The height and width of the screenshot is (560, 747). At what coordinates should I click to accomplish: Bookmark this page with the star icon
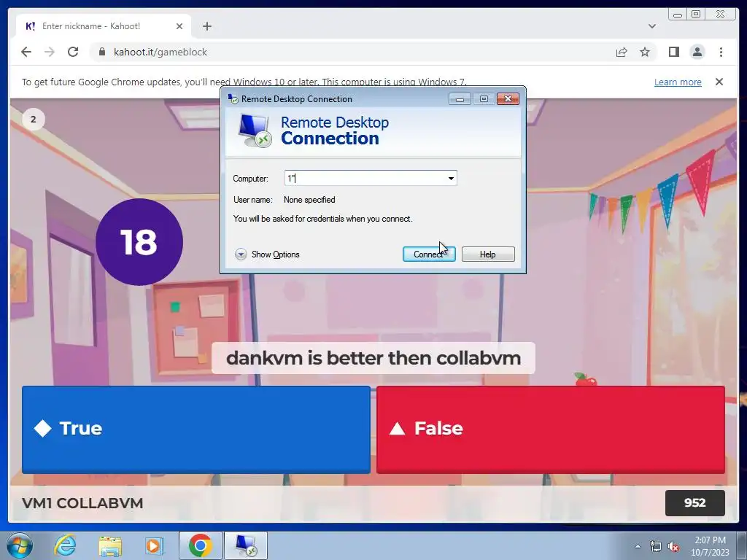pyautogui.click(x=645, y=52)
